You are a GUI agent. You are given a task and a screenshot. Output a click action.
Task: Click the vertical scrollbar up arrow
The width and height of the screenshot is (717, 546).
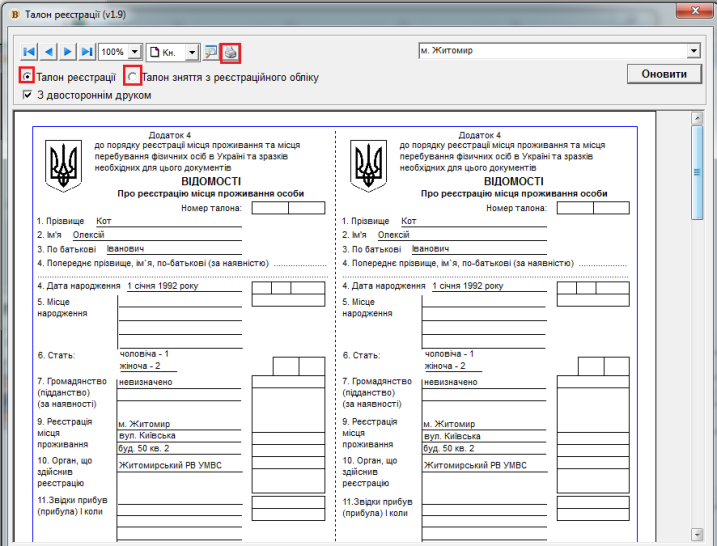[x=699, y=118]
